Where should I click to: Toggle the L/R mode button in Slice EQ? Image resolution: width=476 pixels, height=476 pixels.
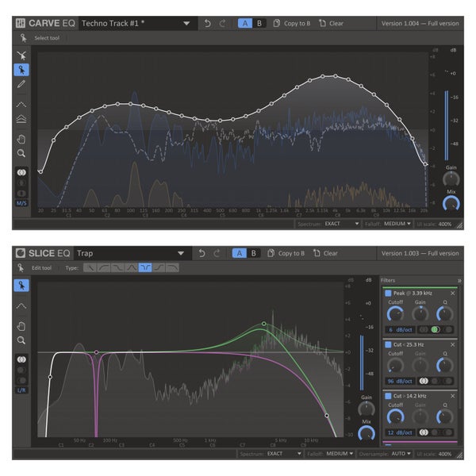(x=21, y=390)
